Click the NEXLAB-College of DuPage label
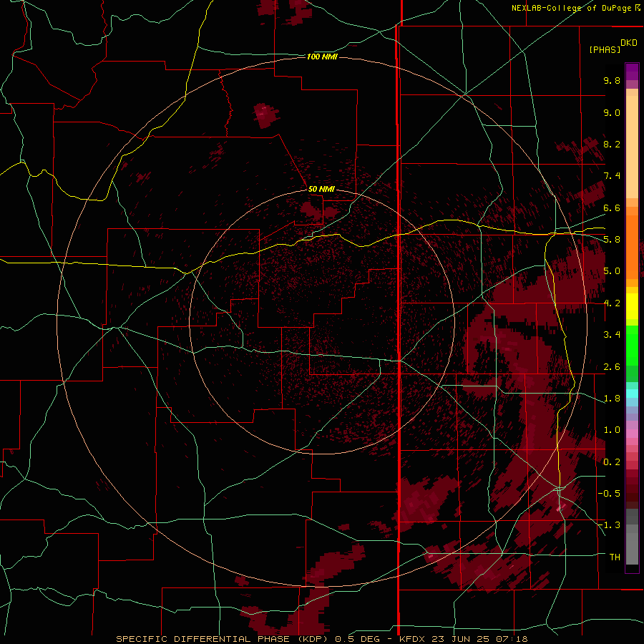This screenshot has height=644, width=644. 572,8
